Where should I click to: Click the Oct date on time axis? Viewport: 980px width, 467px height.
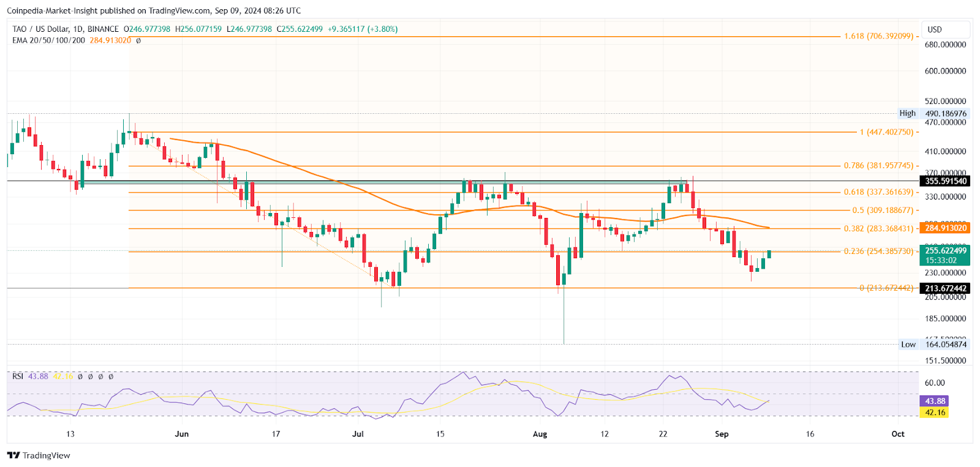coord(898,434)
